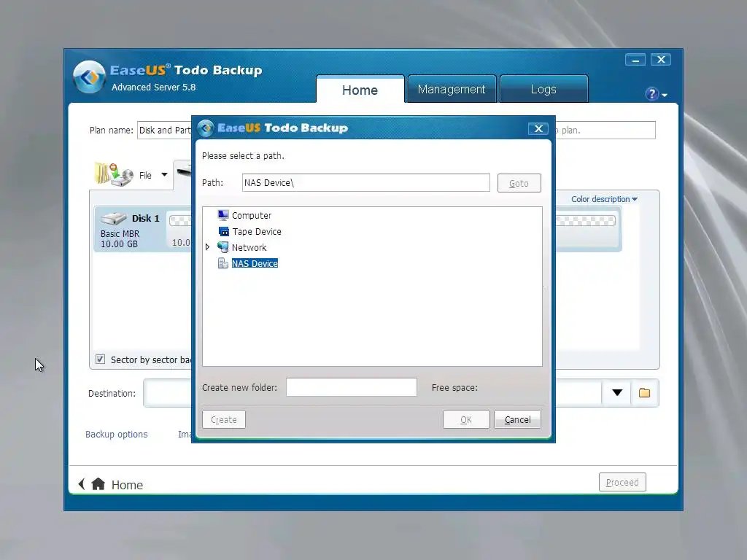Viewport: 747px width, 560px height.
Task: Click the OK button in the dialog
Action: pos(466,419)
